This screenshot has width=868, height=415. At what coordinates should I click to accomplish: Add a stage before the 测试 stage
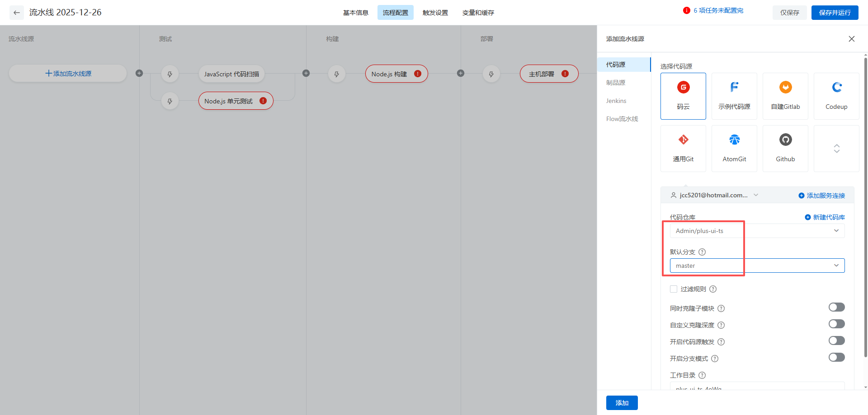139,73
